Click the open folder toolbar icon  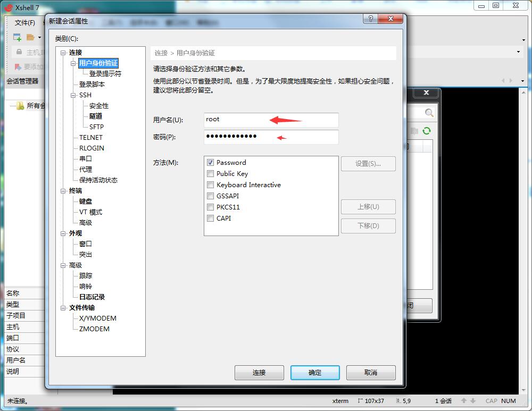[x=30, y=37]
